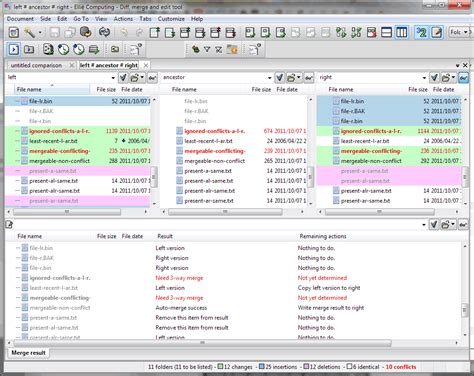Click the funnel filter icon

point(207,50)
